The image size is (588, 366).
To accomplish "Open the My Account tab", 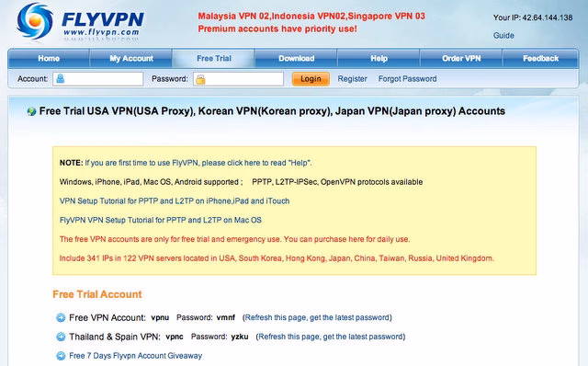I will (131, 58).
